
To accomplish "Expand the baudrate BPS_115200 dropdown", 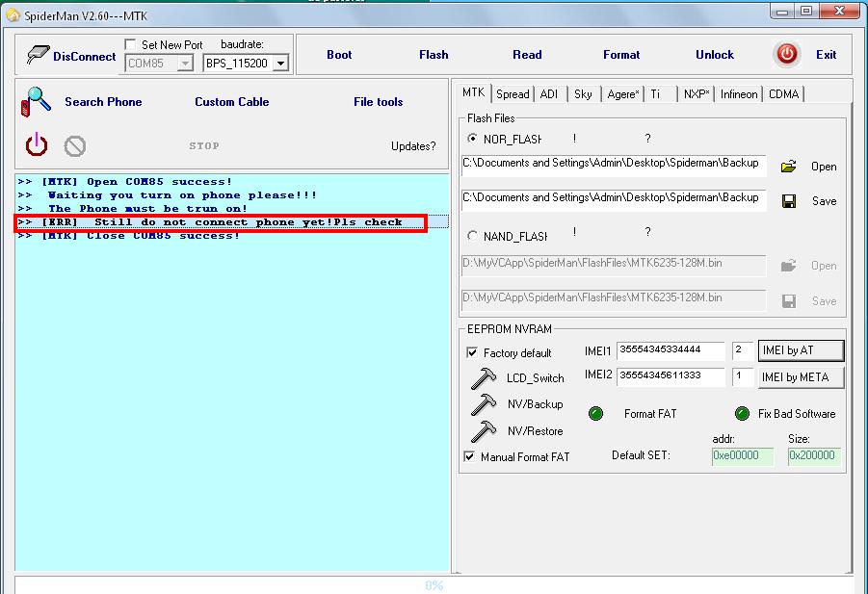I will [x=280, y=64].
